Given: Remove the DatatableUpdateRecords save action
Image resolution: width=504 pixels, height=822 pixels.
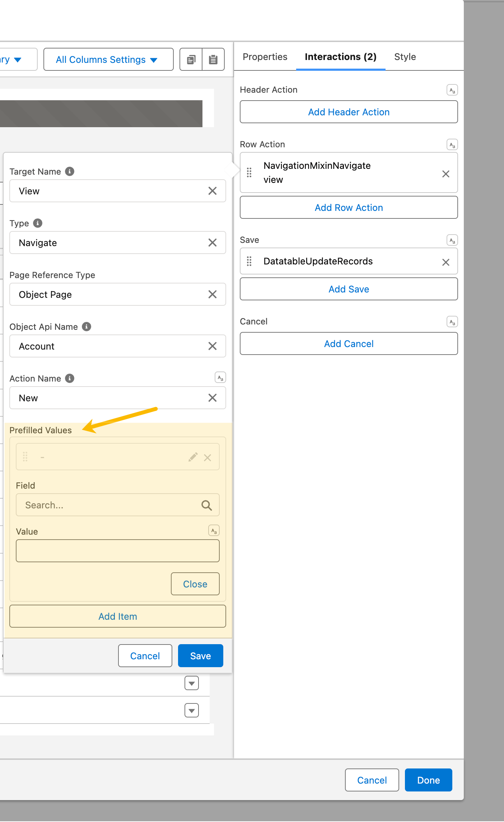Looking at the screenshot, I should (445, 262).
